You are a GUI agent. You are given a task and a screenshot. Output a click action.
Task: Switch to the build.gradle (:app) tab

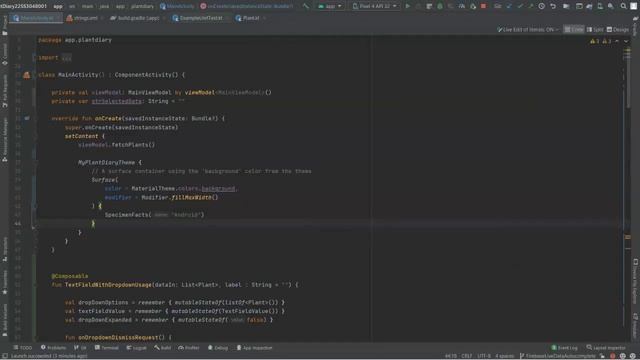point(138,18)
